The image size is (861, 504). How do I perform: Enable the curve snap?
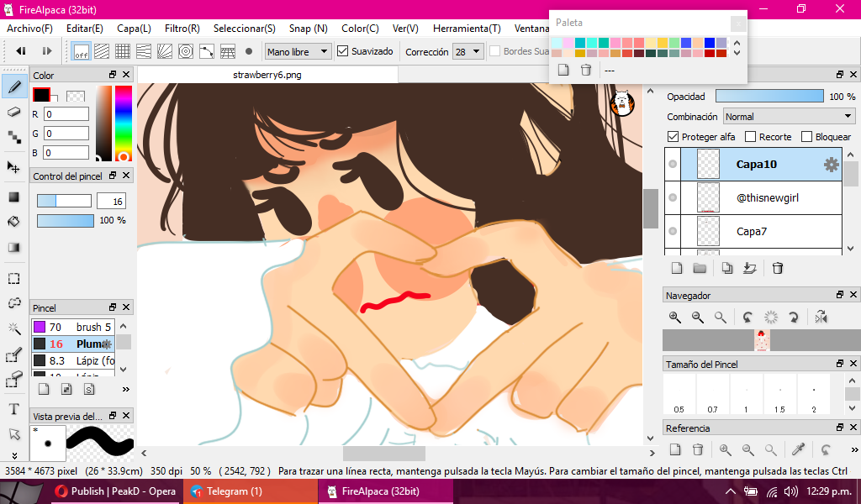pyautogui.click(x=207, y=51)
